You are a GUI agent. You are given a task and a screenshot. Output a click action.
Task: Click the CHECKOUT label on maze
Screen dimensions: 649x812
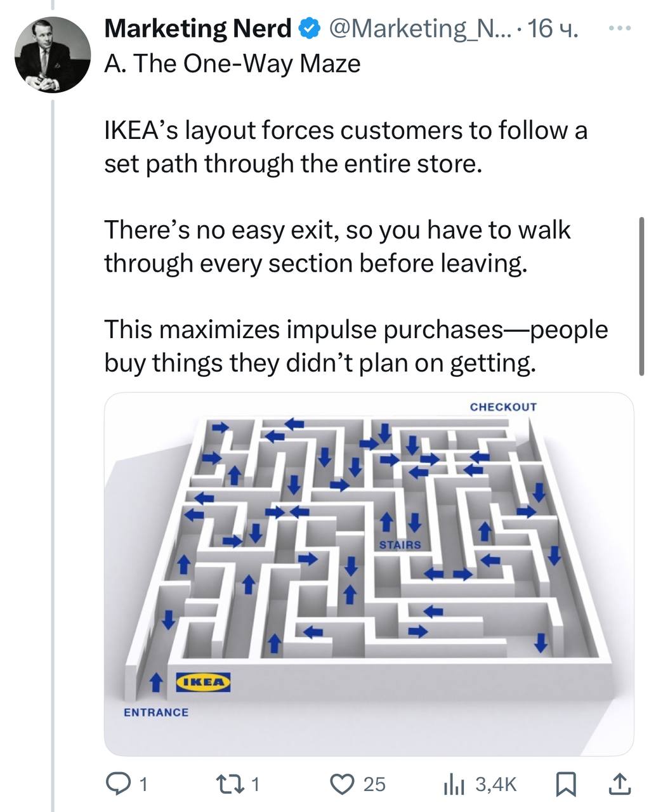click(503, 407)
